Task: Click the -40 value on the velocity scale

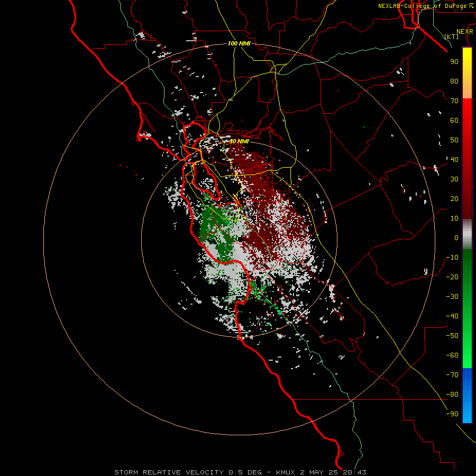Action: coord(452,316)
